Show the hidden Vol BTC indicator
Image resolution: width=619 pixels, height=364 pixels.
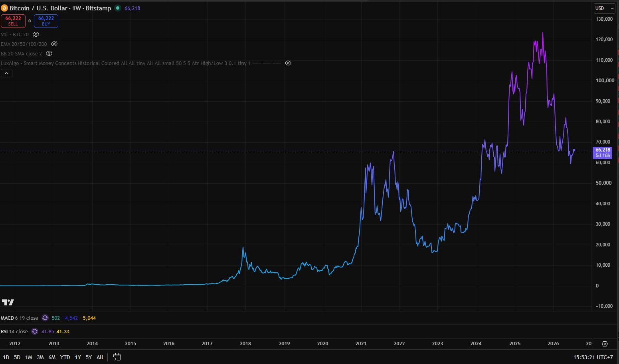tap(36, 34)
